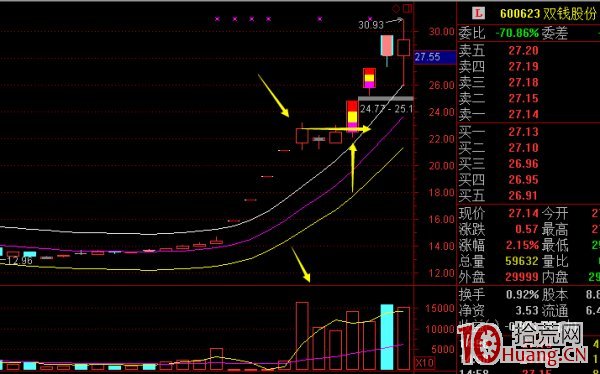This screenshot has width=600, height=374.
Task: Select stock code 600623 in the header
Action: click(x=519, y=14)
